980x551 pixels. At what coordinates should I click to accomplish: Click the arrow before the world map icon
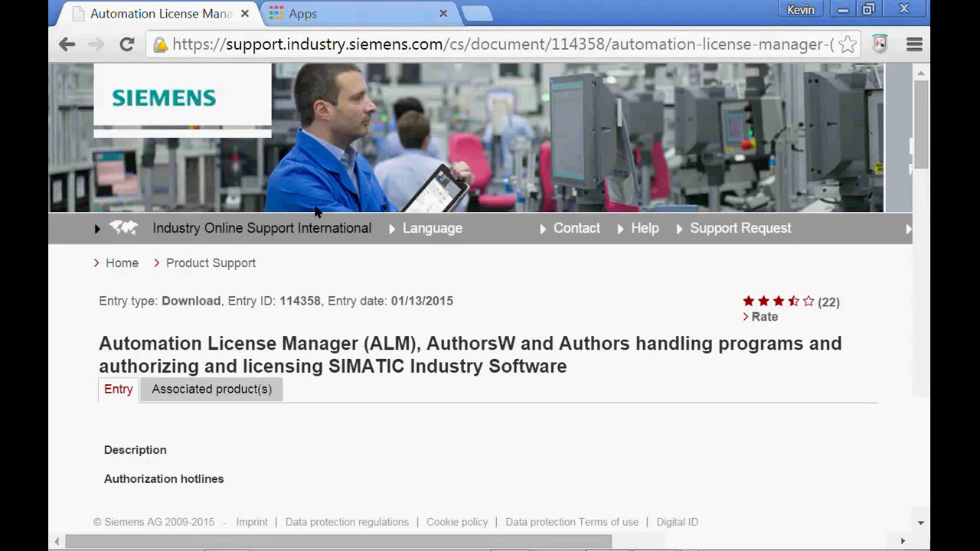(97, 228)
